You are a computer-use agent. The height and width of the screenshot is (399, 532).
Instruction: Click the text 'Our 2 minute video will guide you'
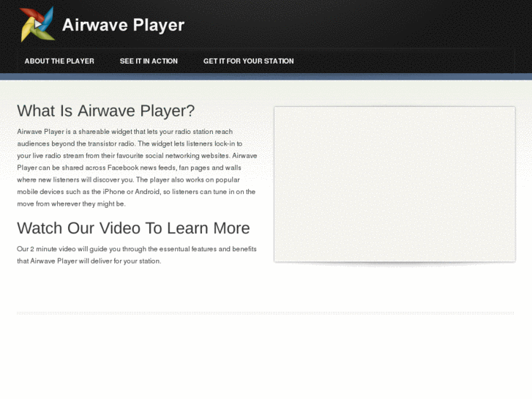click(69, 249)
